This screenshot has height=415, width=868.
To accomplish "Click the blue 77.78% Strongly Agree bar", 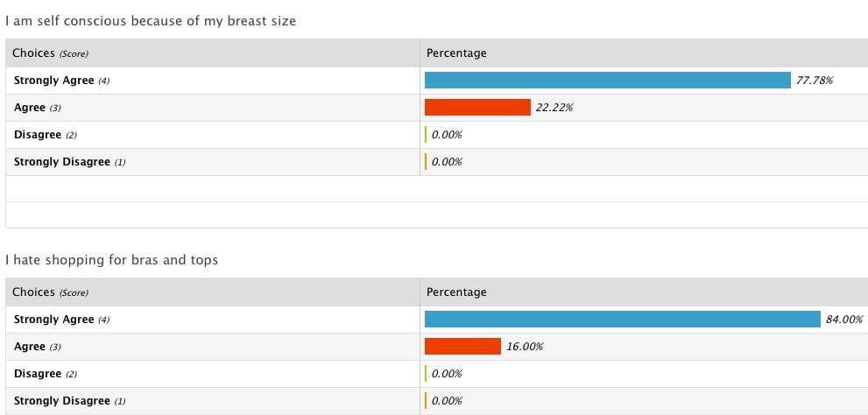I will click(x=607, y=81).
